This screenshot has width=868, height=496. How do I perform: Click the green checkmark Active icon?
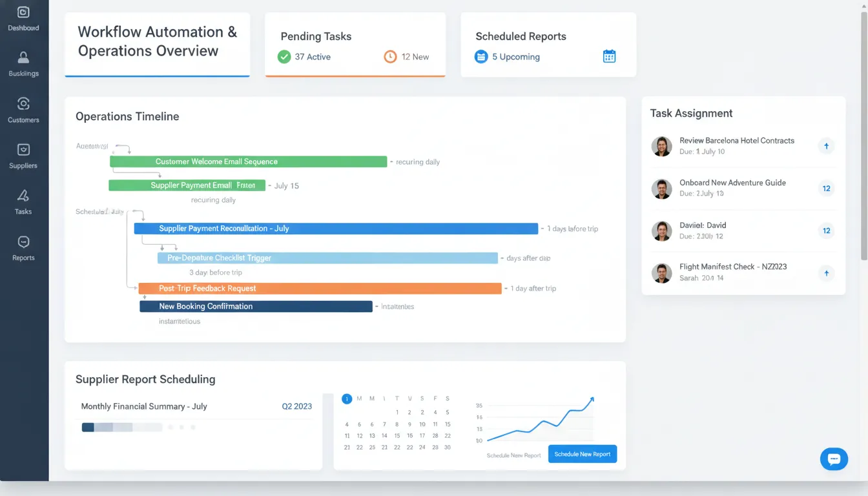(x=284, y=57)
